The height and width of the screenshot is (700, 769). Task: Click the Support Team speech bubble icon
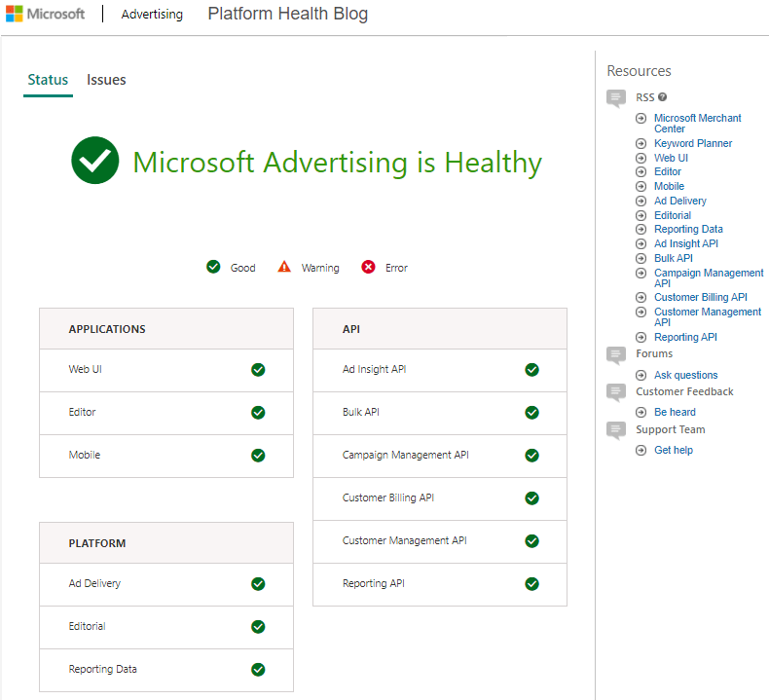coord(615,430)
